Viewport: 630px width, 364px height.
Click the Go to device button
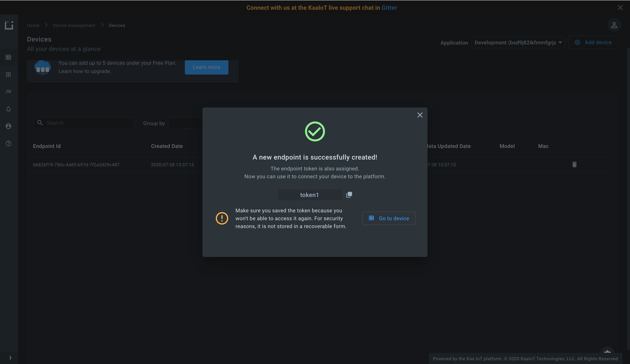click(389, 218)
